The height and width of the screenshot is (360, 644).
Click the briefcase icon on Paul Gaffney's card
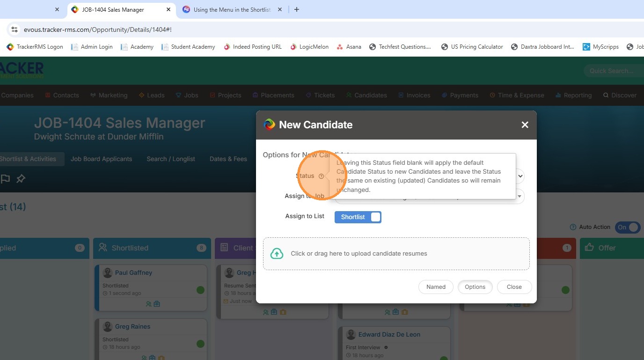157,304
